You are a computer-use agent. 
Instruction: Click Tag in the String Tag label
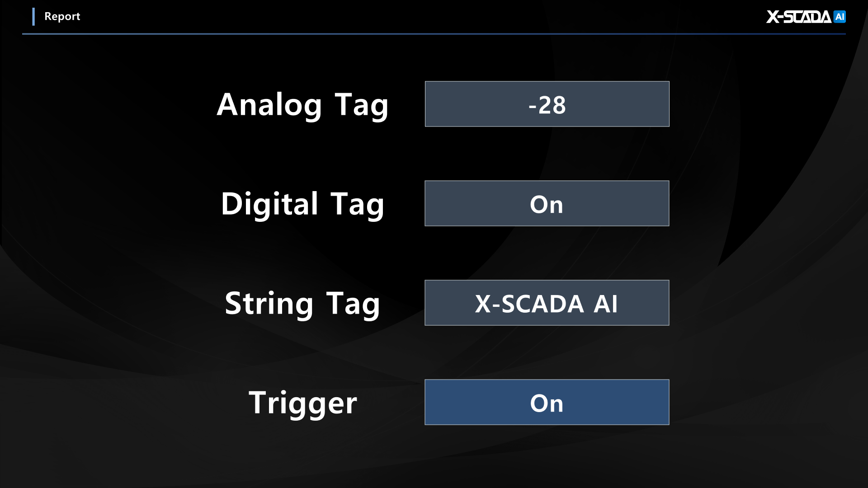[x=353, y=304]
